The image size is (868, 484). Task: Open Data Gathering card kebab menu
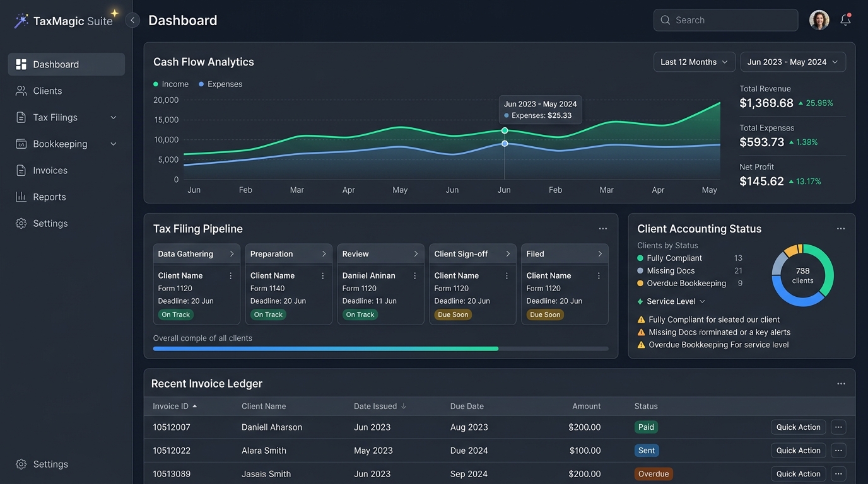[231, 276]
